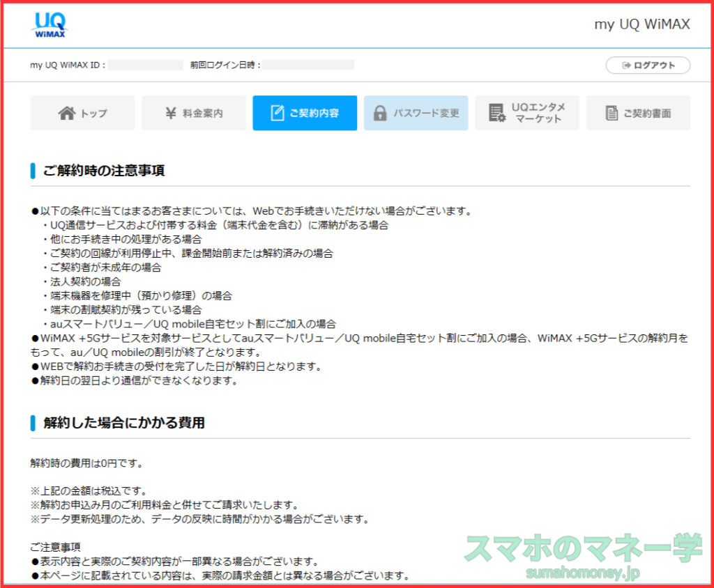
Task: Open the UQエンタメマーケット tab
Action: (x=527, y=113)
